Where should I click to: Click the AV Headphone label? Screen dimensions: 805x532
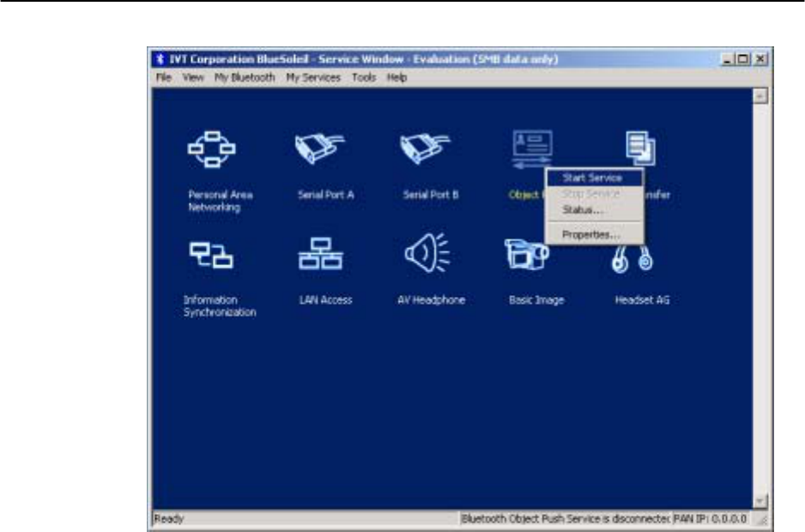pos(431,299)
